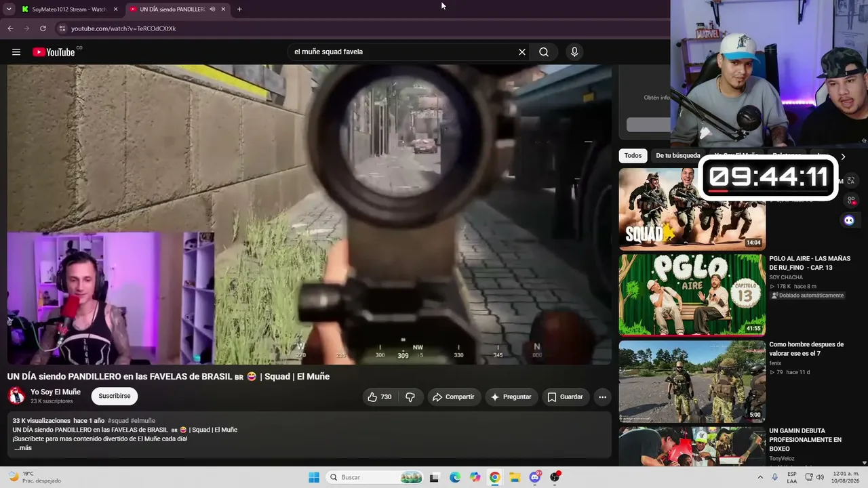Viewport: 868px width, 488px height.
Task: Share the video via Compartir
Action: [x=454, y=397]
